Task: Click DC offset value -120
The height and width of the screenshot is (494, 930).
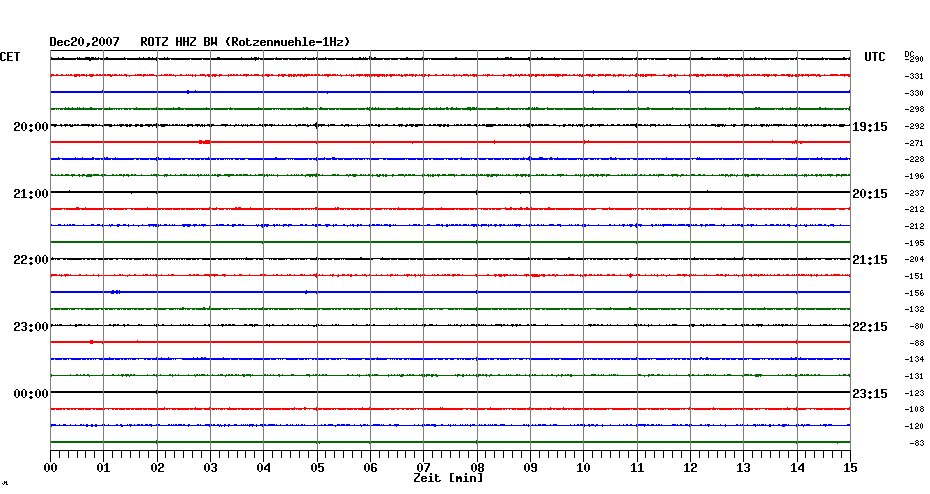Action: click(914, 426)
